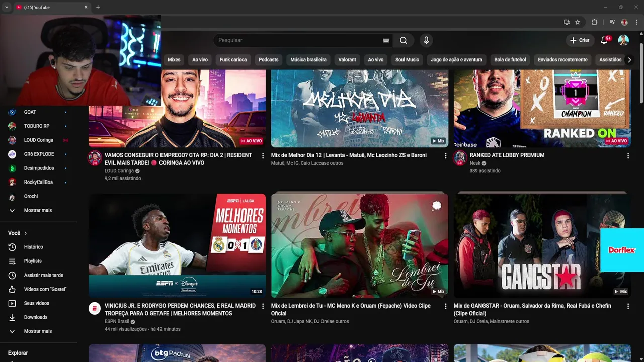Expand Você section with Mostrar mais below Downloads

(39, 331)
